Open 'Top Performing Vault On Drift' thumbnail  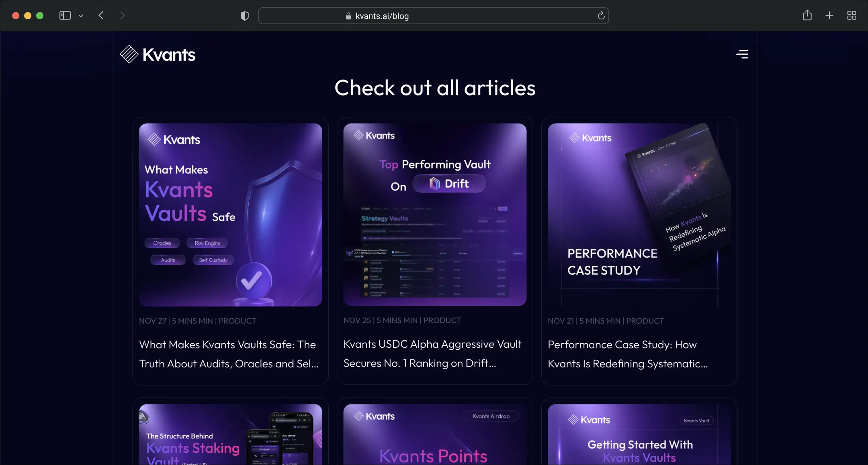tap(435, 215)
